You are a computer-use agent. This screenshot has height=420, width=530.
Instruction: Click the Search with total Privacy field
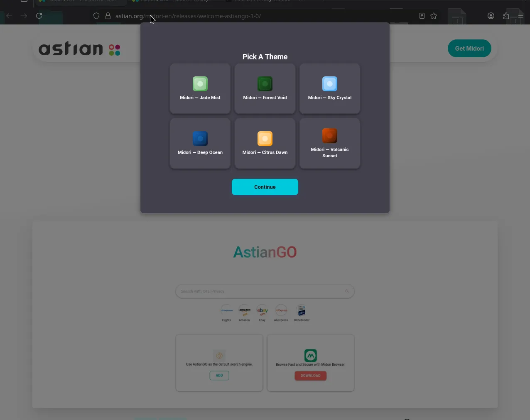[x=265, y=291]
